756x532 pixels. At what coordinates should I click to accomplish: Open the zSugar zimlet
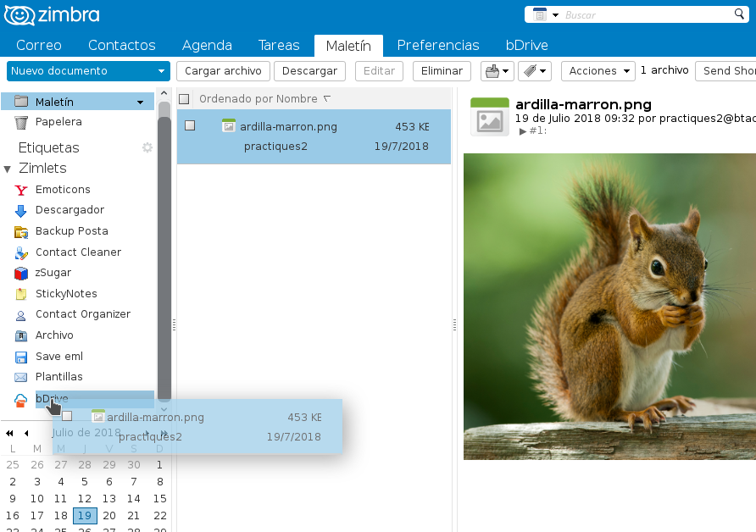pos(53,273)
